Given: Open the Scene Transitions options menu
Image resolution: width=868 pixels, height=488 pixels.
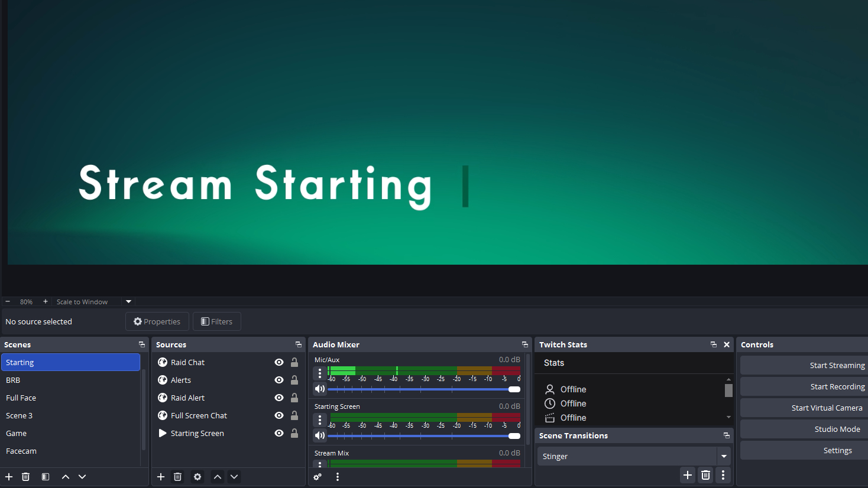Looking at the screenshot, I should point(723,475).
